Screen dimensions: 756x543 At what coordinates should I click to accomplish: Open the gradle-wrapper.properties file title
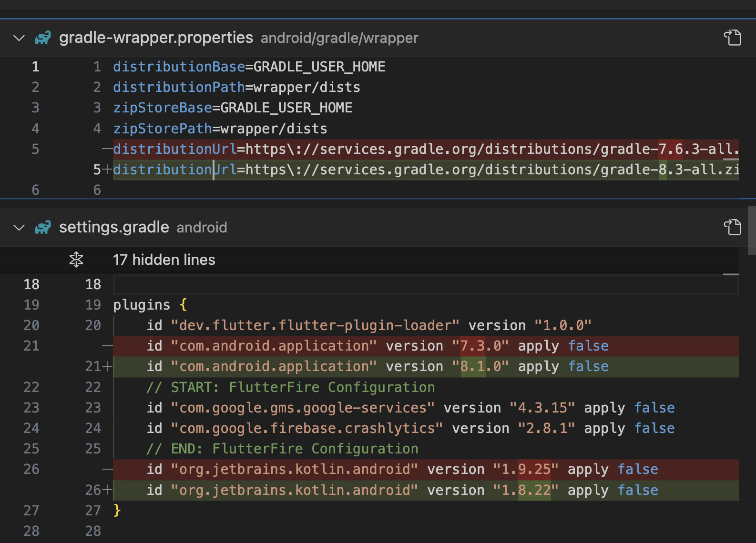(156, 38)
